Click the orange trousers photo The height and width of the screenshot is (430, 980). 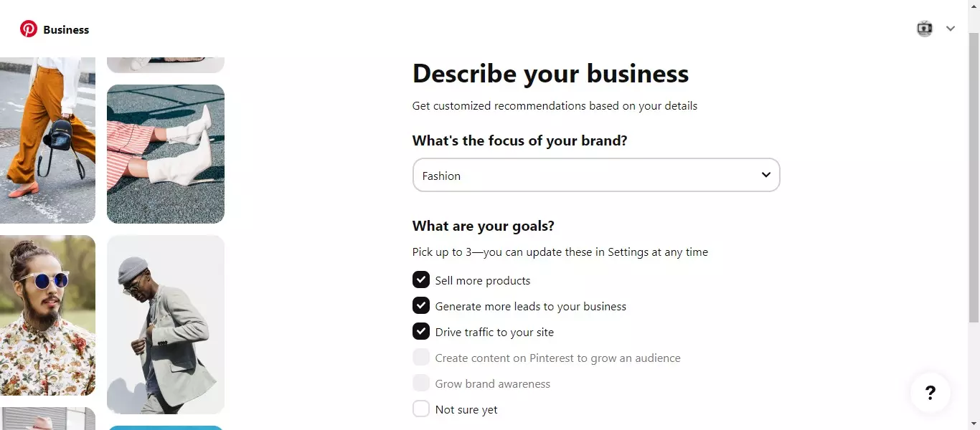[47, 140]
